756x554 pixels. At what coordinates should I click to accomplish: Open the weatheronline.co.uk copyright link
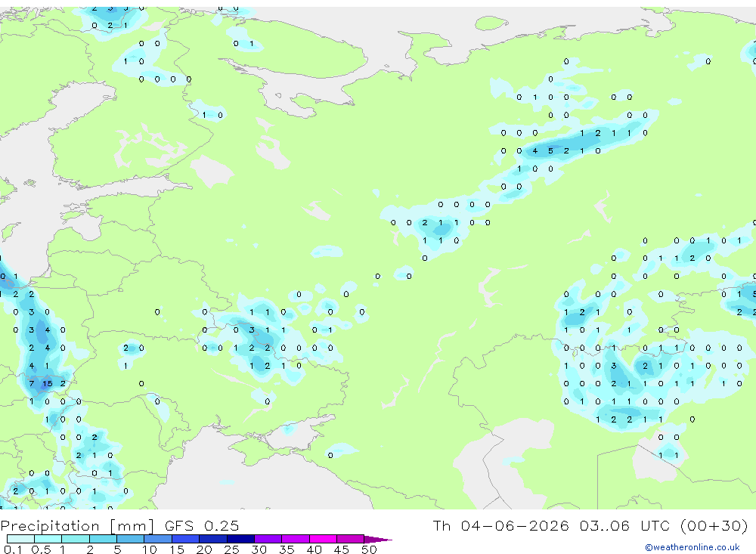pos(692,547)
